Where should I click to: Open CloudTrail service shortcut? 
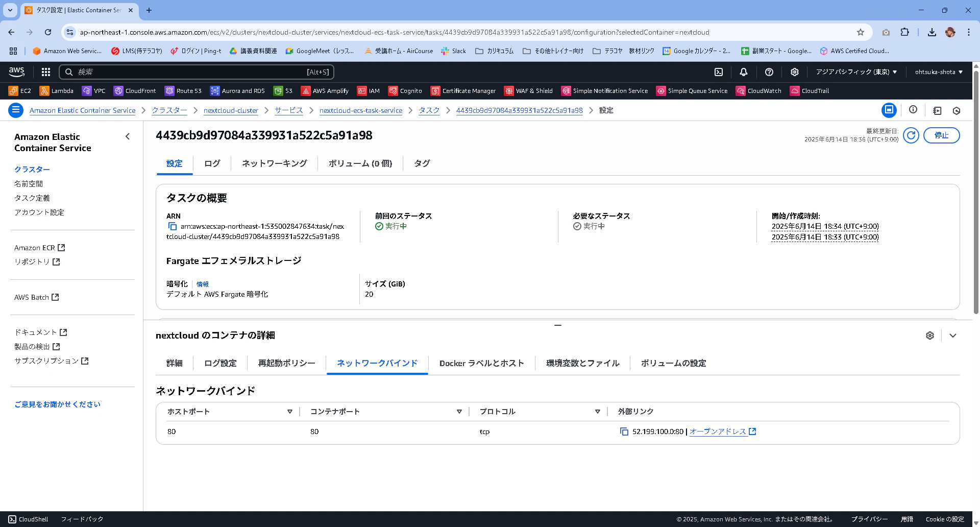coord(810,91)
